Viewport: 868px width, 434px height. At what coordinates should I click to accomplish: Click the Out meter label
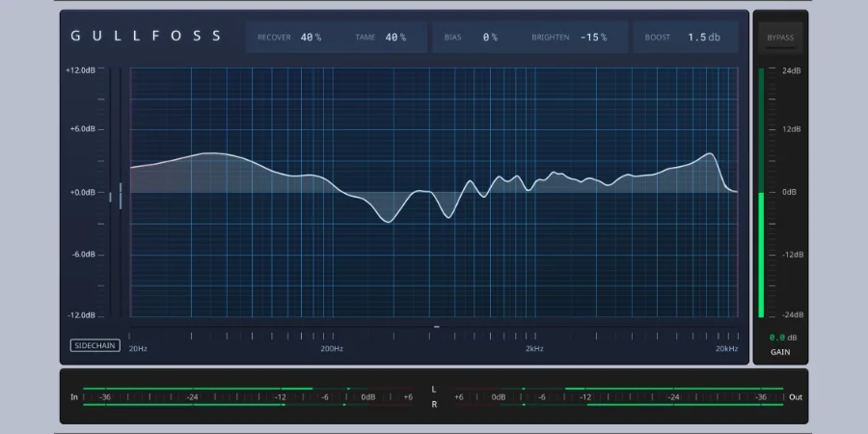click(x=796, y=397)
